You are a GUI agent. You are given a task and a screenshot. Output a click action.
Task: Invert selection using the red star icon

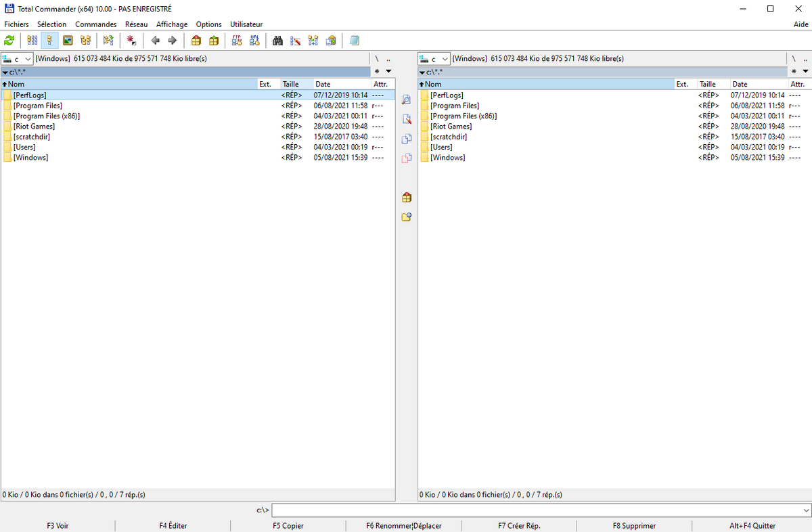(132, 41)
